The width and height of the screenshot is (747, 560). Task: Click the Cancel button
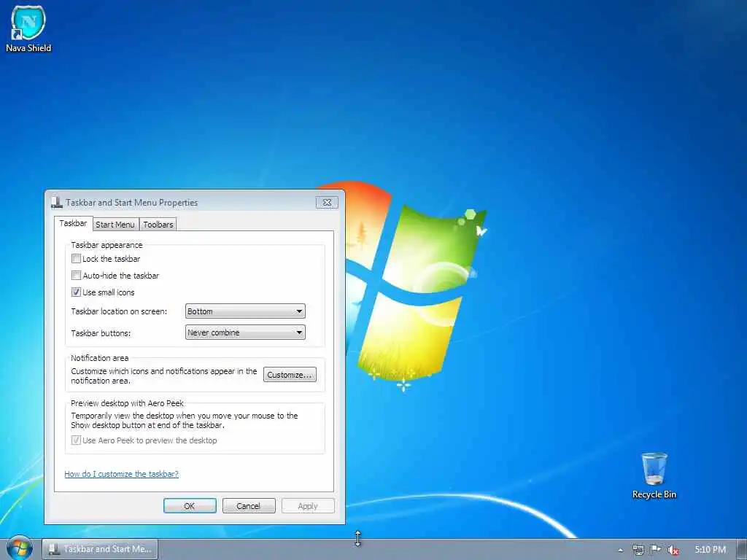249,506
